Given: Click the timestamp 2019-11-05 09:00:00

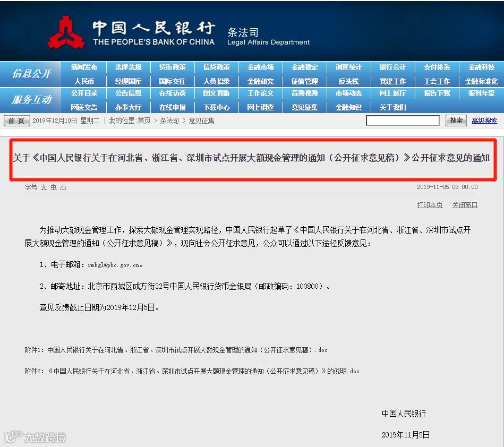Looking at the screenshot, I should [447, 187].
